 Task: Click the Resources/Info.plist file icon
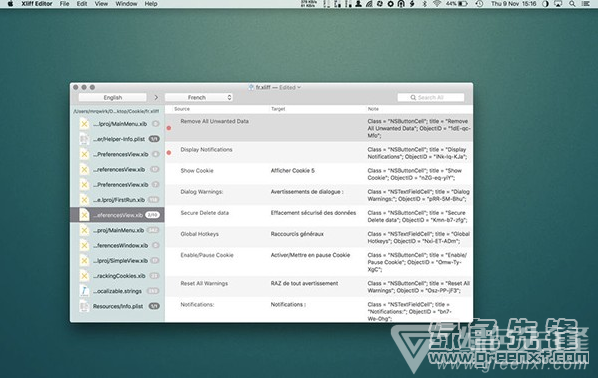point(84,306)
